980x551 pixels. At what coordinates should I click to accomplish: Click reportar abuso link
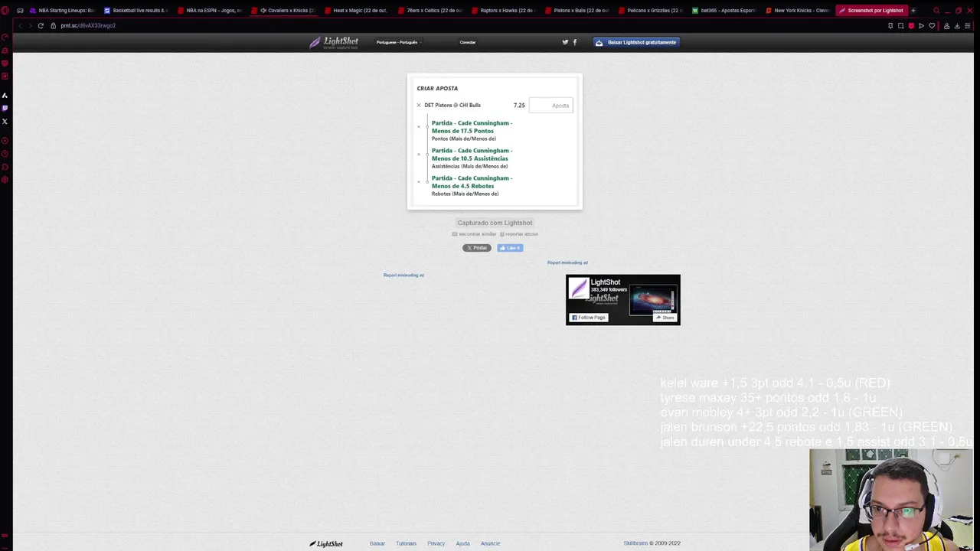click(519, 234)
